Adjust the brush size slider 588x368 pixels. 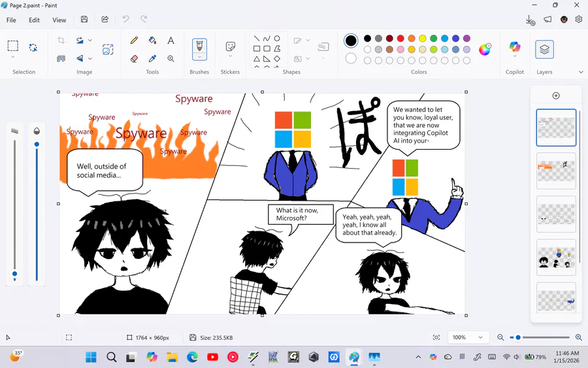click(14, 210)
